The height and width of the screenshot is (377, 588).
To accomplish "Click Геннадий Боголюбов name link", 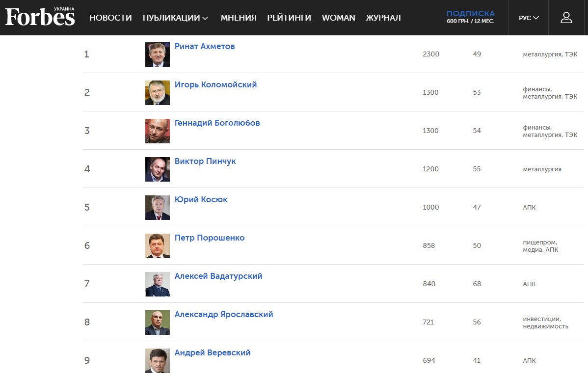I will 217,123.
